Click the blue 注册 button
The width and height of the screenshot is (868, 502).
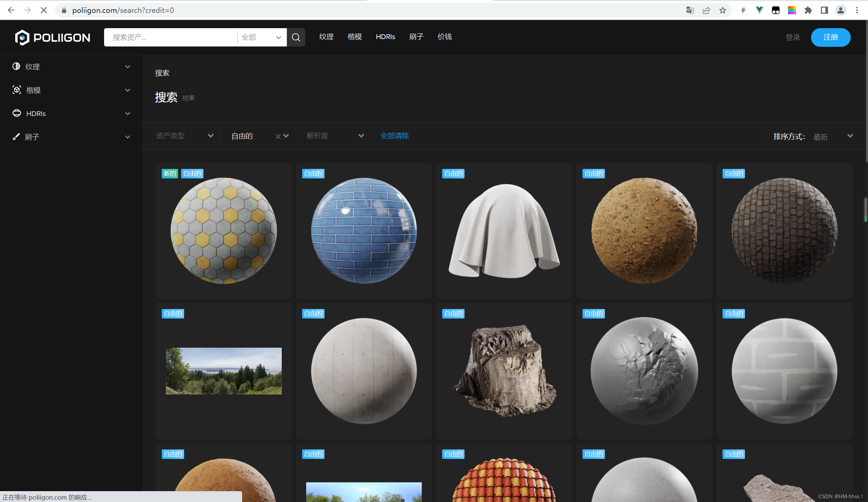(830, 37)
